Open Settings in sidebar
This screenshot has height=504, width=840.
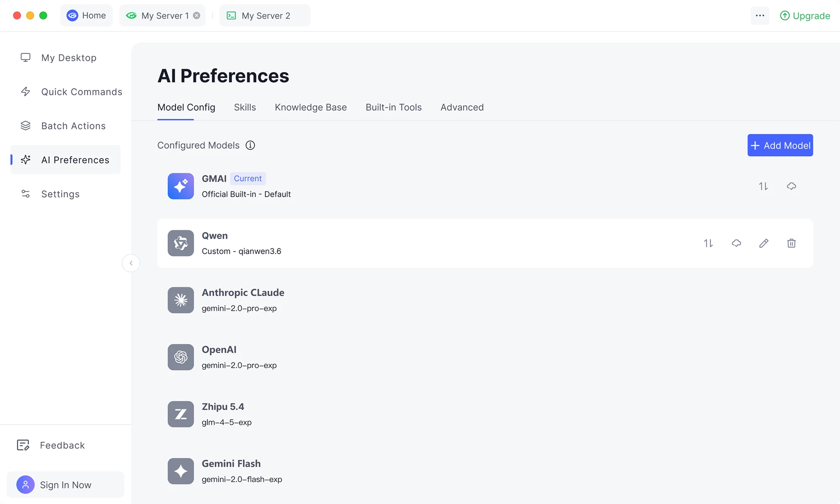(x=66, y=194)
